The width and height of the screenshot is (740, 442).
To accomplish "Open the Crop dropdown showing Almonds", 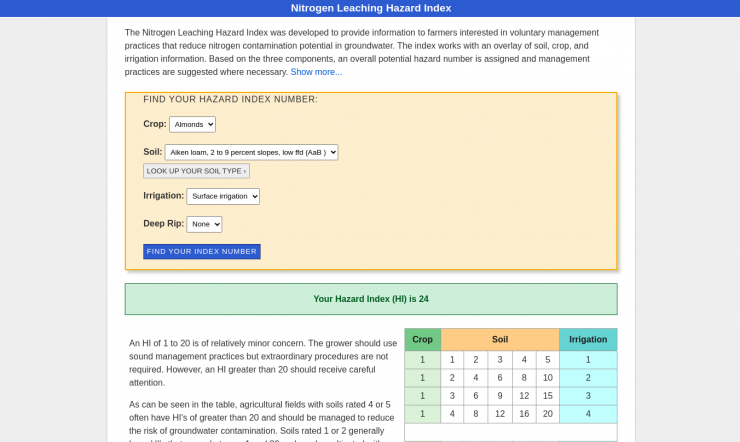I will click(x=192, y=124).
